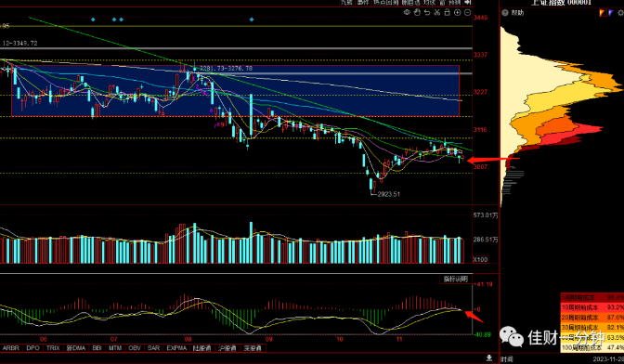
Task: Open the gear settings icon in side panel
Action: click(x=620, y=13)
